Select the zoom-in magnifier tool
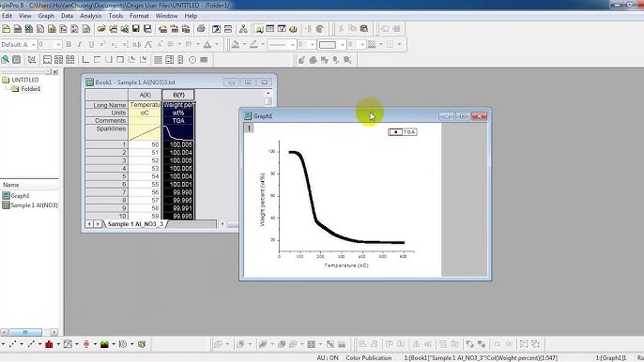The width and height of the screenshot is (644, 362). click(5, 60)
